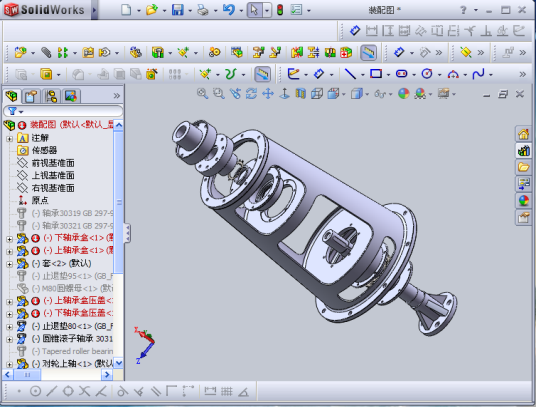Switch to the PropertyManager tab
The image size is (536, 408).
[x=31, y=96]
